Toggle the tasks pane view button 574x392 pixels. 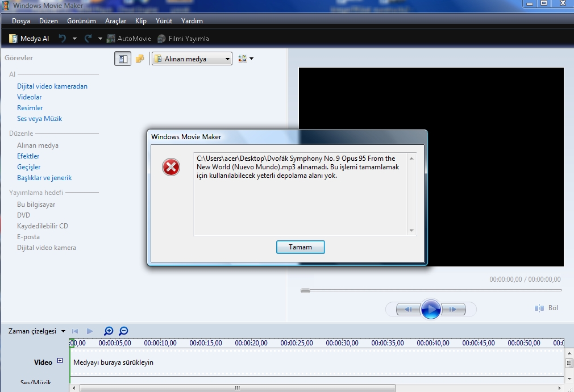(x=123, y=59)
